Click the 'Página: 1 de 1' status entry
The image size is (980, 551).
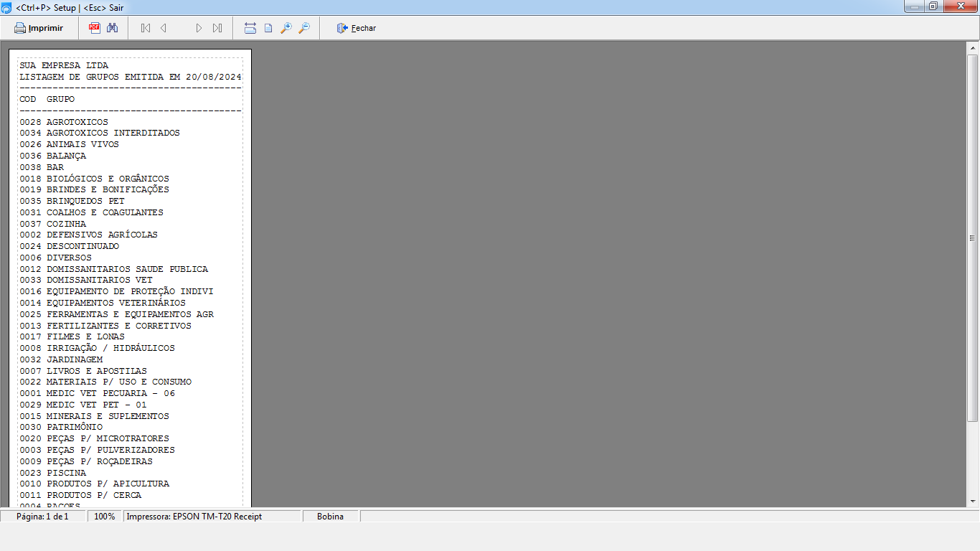point(42,517)
